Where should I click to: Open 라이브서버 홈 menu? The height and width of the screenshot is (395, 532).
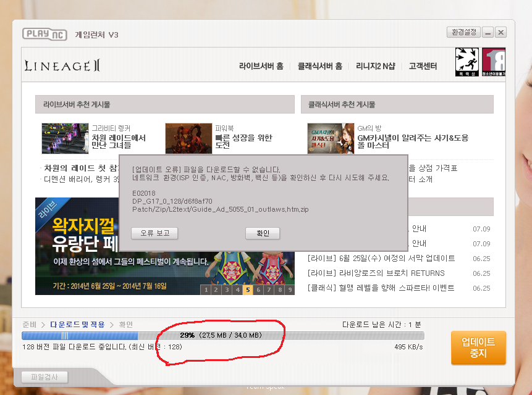(x=261, y=66)
